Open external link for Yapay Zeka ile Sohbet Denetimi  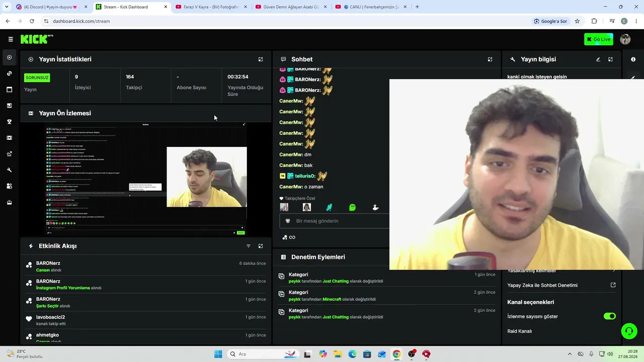coord(613,285)
